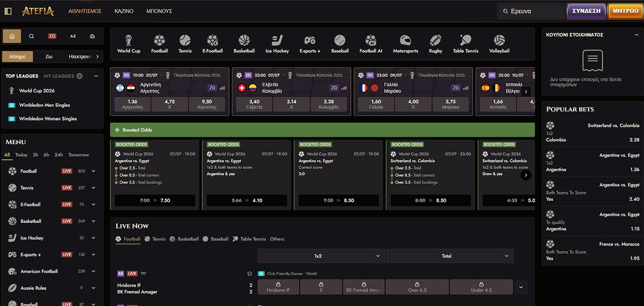Image resolution: width=644 pixels, height=306 pixels.
Task: Click the sidebar search magnifier icon
Action: tap(31, 36)
